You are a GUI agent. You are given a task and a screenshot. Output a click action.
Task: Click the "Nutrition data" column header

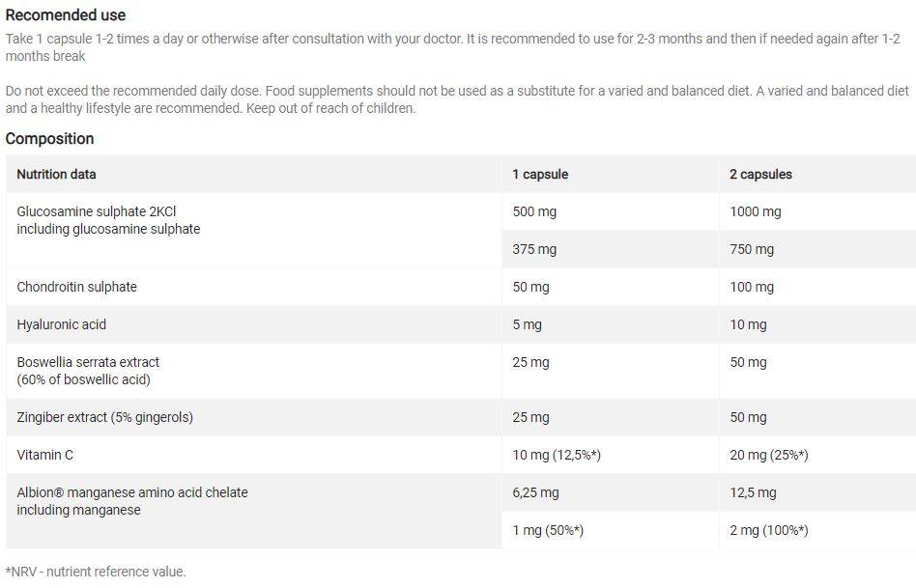(56, 175)
